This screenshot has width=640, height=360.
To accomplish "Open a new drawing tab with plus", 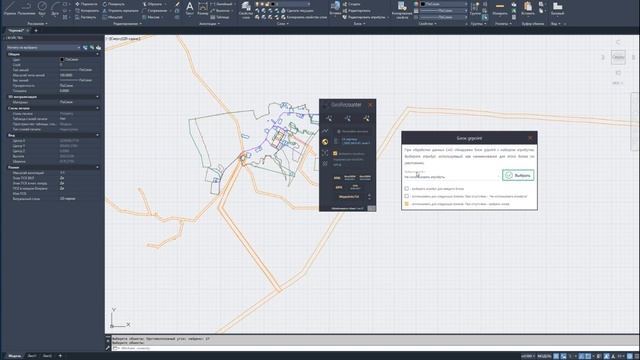I will [x=36, y=31].
